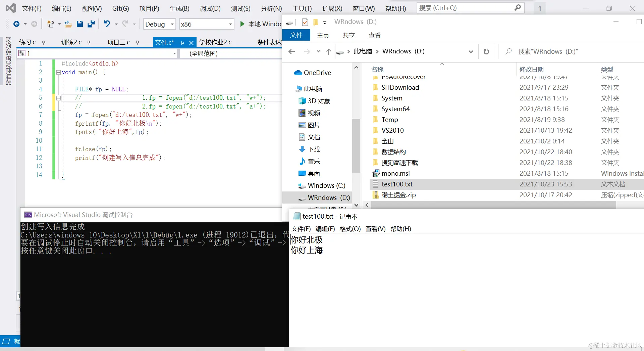This screenshot has width=644, height=351.
Task: Click the Save All icon
Action: (x=91, y=24)
